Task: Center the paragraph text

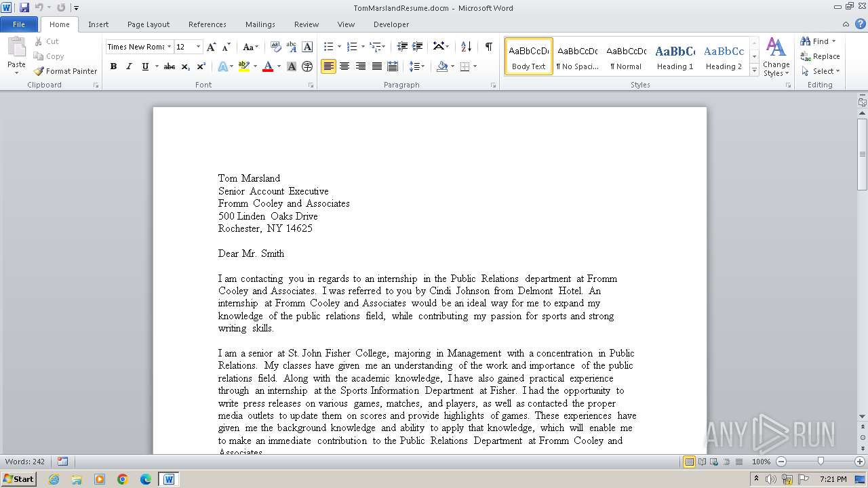Action: pos(344,66)
